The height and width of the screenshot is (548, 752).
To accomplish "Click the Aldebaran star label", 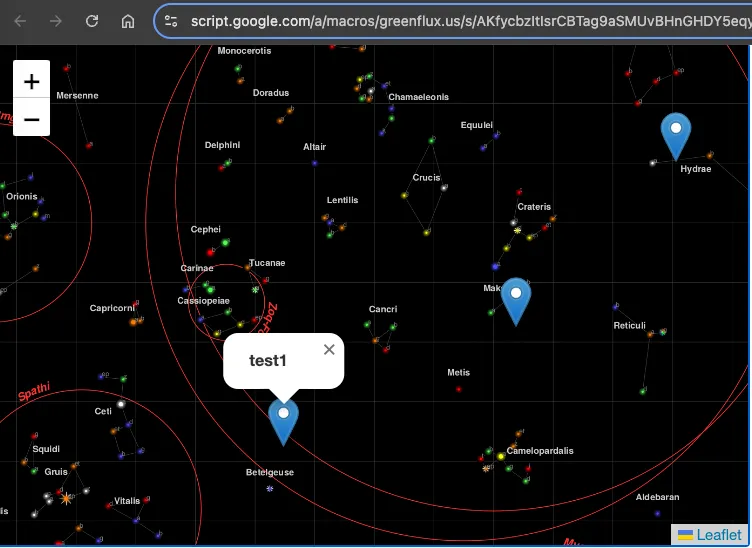I will tap(657, 497).
